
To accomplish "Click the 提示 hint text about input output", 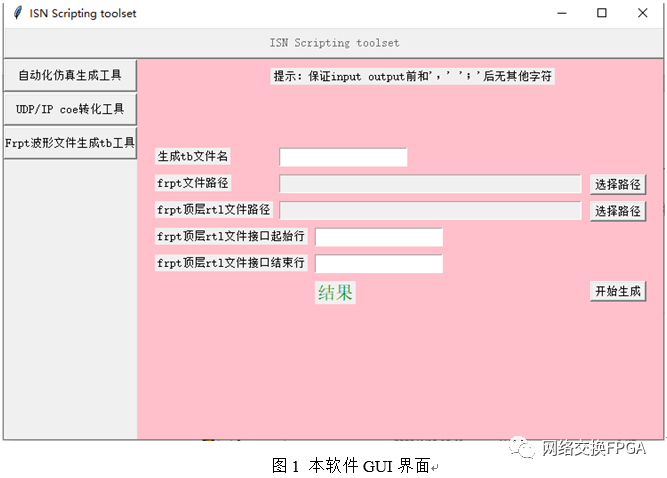I will pos(412,77).
